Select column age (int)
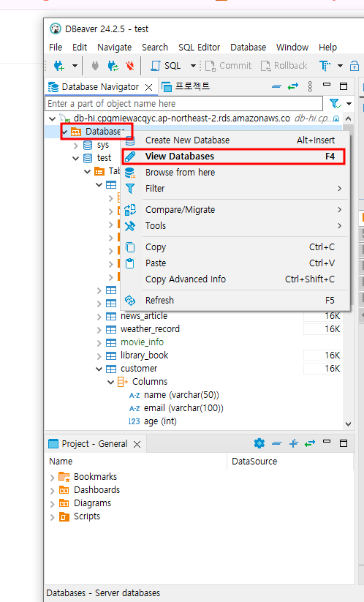 click(160, 421)
